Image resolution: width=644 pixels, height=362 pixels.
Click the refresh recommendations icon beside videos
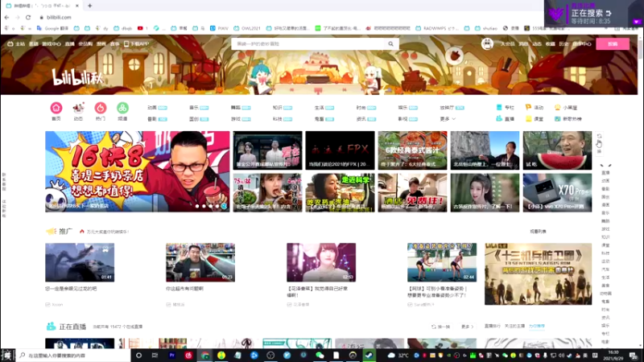599,136
